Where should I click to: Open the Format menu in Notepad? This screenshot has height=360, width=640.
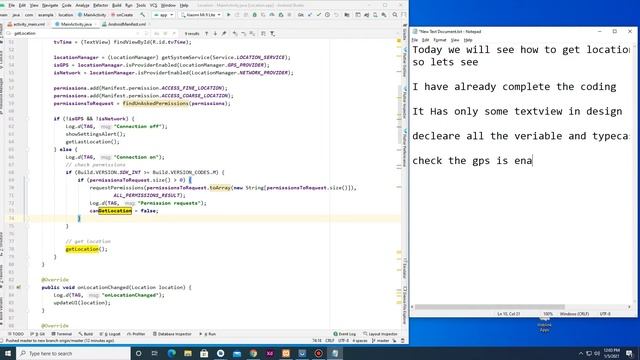coord(440,40)
